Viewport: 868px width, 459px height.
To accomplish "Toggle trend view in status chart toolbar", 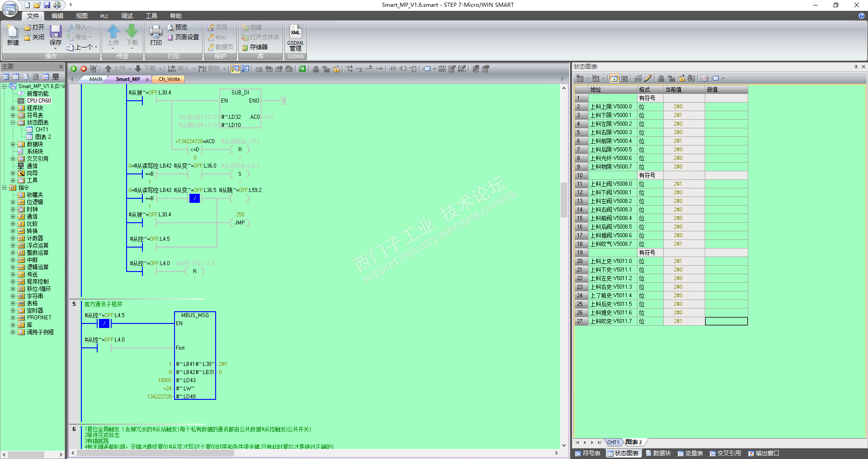I will [705, 79].
